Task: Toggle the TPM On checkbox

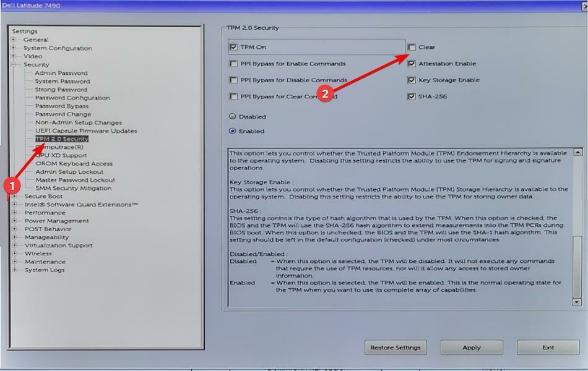Action: [x=233, y=46]
